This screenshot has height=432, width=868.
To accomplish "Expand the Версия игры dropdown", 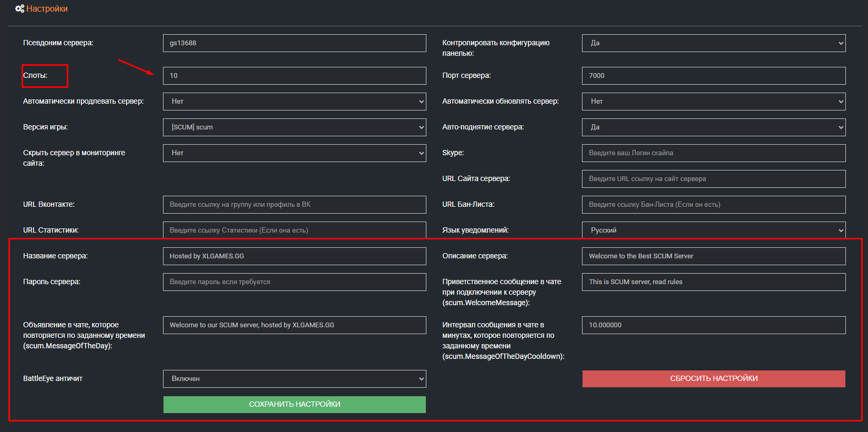I will (294, 127).
